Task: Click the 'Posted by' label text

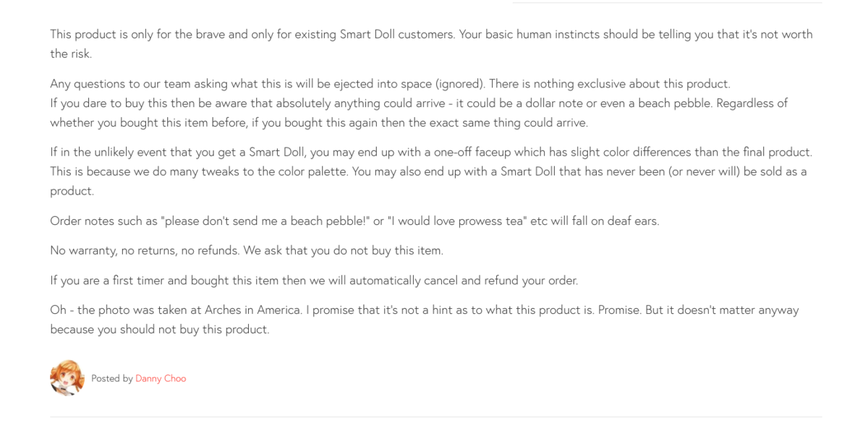Action: pos(112,378)
